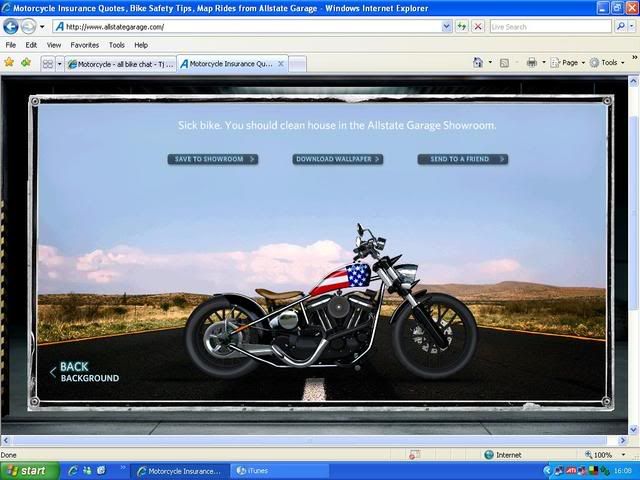Click the Home icon in command bar
Screen dimensions: 640x480
(478, 62)
